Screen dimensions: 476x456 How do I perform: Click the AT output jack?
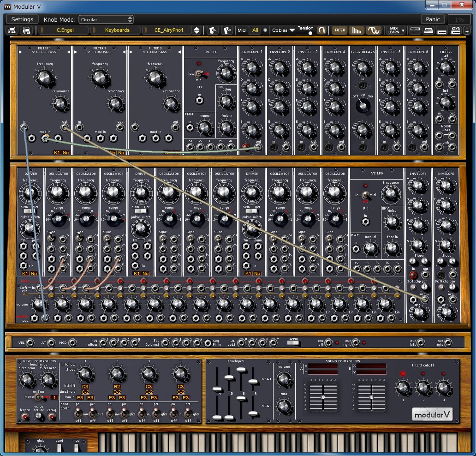tap(51, 342)
